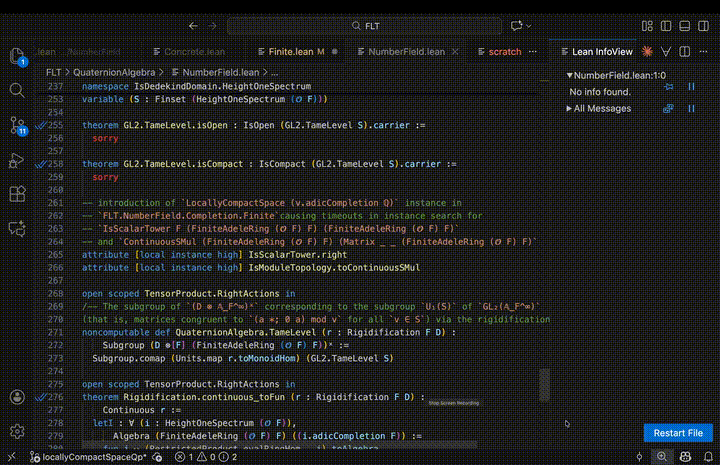Switch to the Finite.lean tab

[291, 50]
